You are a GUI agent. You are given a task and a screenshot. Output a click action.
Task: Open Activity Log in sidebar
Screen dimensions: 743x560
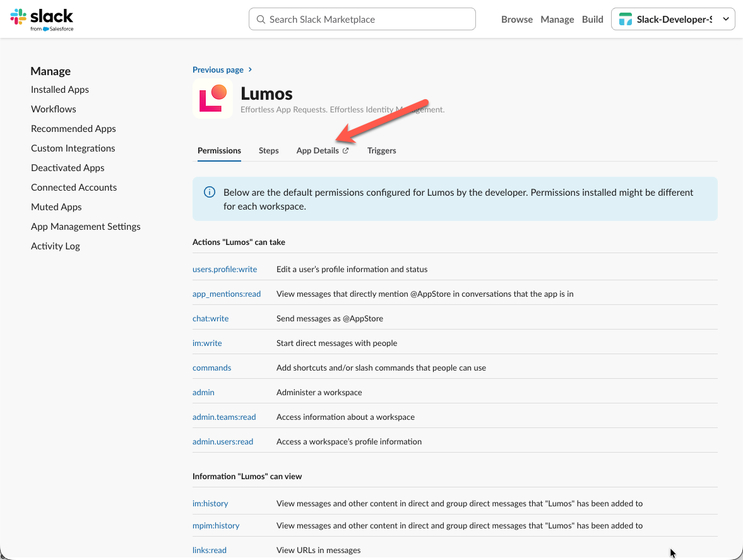(56, 246)
